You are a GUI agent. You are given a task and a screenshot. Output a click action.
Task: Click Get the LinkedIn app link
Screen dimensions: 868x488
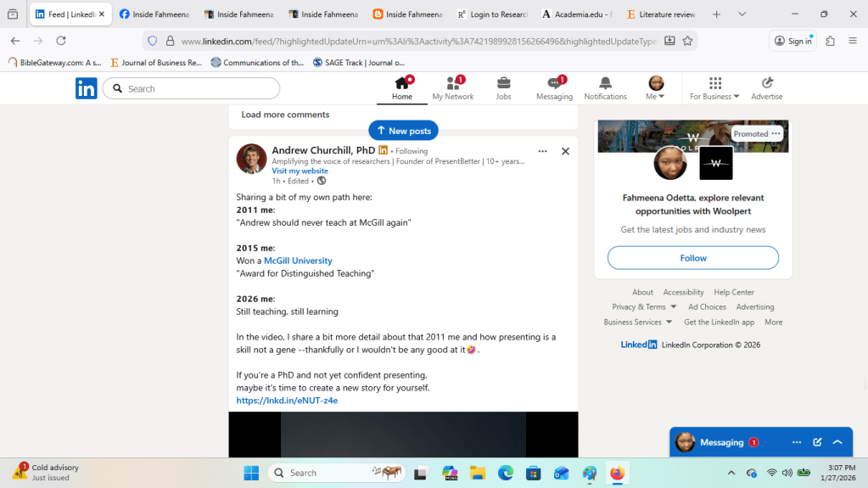pyautogui.click(x=719, y=322)
